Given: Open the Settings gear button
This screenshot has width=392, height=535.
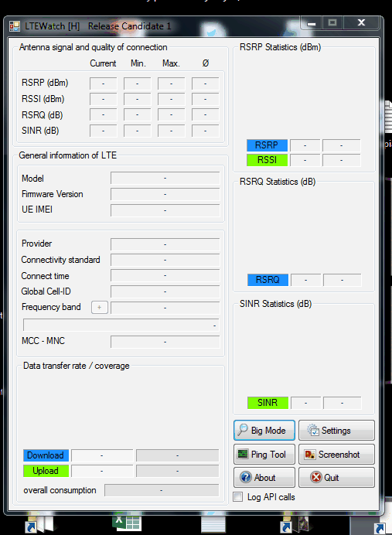Looking at the screenshot, I should pyautogui.click(x=336, y=431).
